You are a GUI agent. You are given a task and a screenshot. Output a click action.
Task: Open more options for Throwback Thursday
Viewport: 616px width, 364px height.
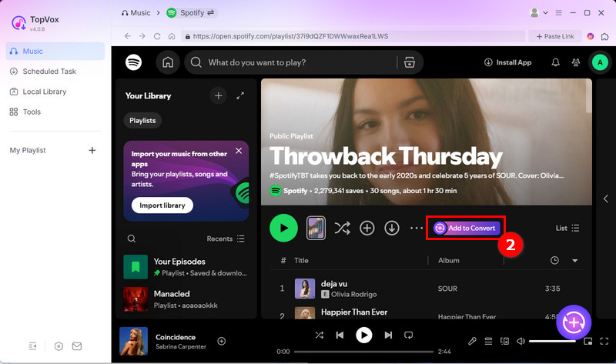click(417, 228)
